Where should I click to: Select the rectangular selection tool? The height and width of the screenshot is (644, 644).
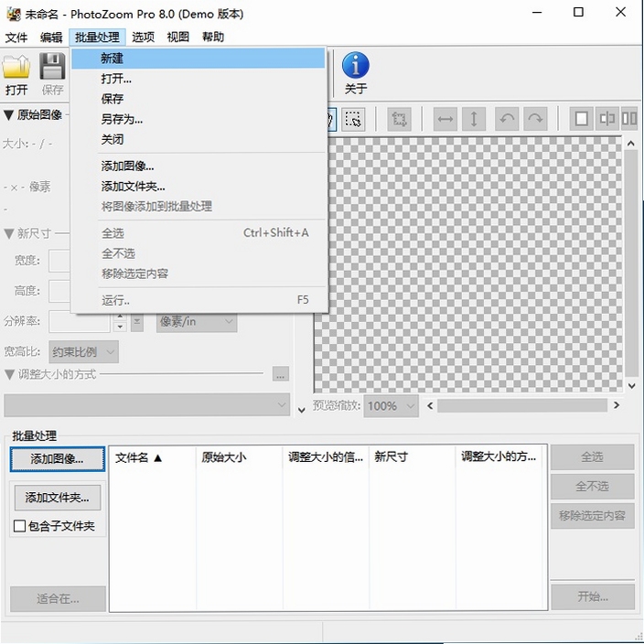[x=353, y=120]
